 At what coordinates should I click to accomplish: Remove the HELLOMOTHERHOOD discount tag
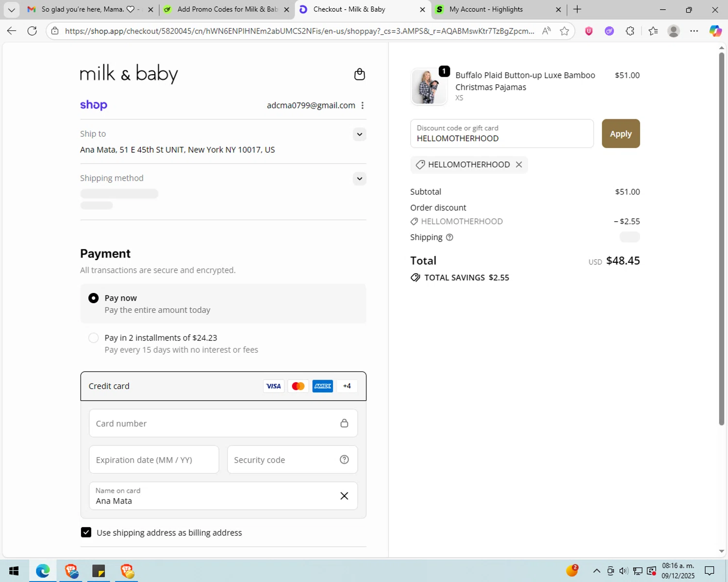tap(519, 164)
